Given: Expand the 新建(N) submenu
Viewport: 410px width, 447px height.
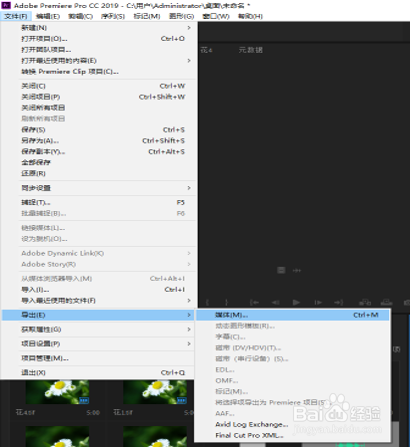Looking at the screenshot, I should pyautogui.click(x=98, y=28).
